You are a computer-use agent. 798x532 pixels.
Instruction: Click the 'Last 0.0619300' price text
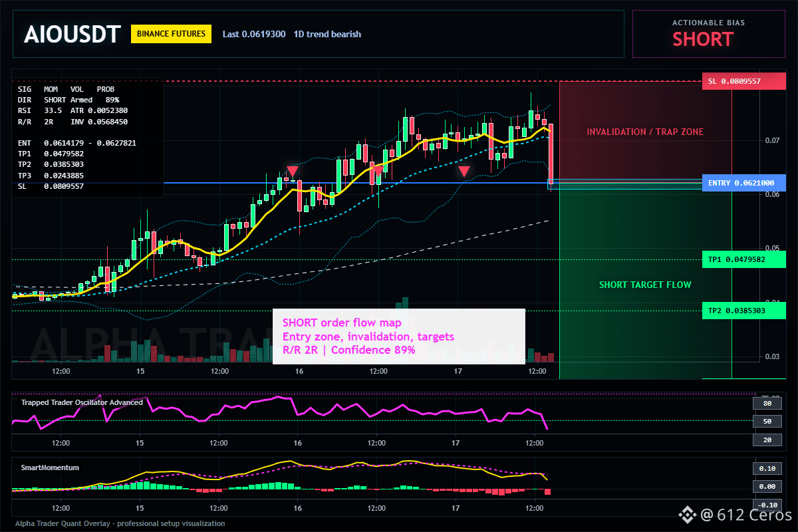[x=254, y=34]
